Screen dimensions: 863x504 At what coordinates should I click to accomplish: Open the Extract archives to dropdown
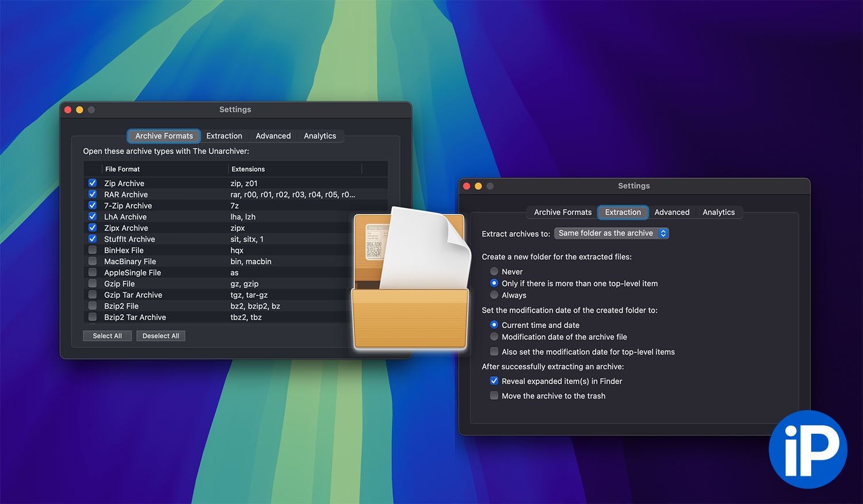612,233
